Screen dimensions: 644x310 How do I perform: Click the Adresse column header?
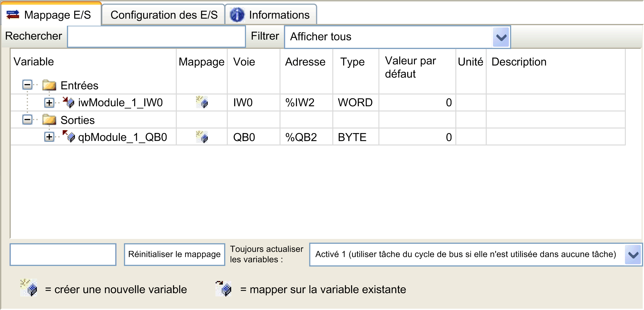click(x=305, y=62)
